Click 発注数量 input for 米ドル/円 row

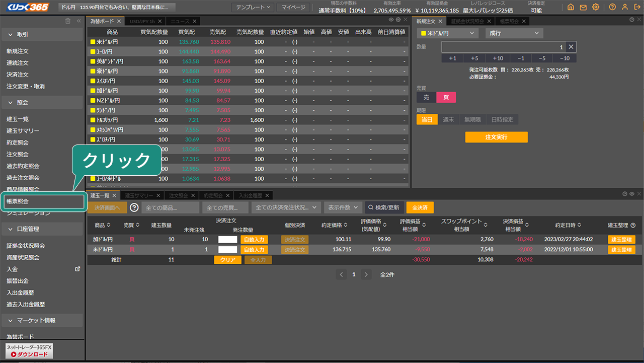(x=227, y=250)
